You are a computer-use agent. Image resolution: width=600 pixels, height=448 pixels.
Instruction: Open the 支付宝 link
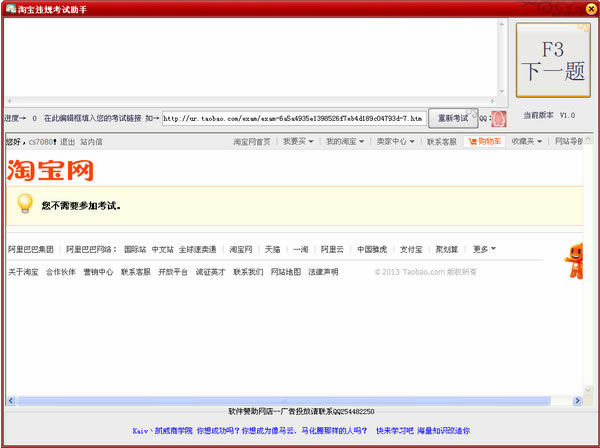(411, 249)
